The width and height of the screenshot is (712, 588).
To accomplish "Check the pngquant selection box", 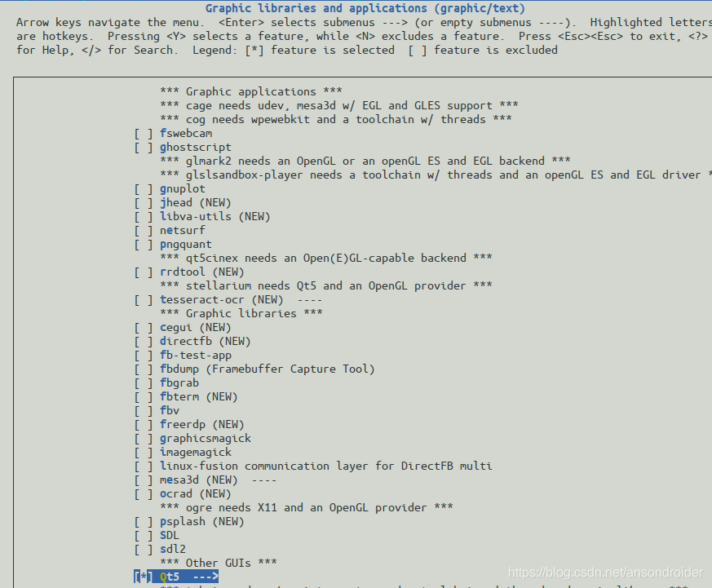I will (x=144, y=245).
